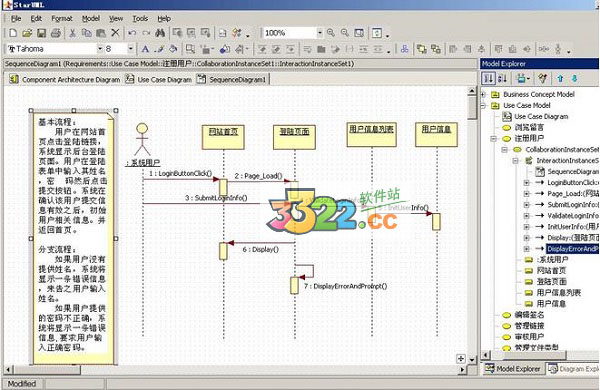Click the font color A icon

coord(145,49)
